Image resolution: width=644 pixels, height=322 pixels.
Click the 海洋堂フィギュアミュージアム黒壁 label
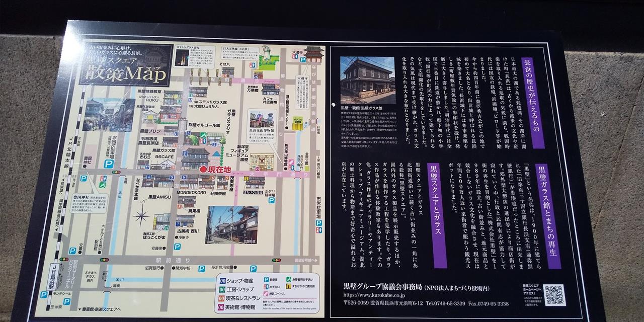[x=237, y=153]
